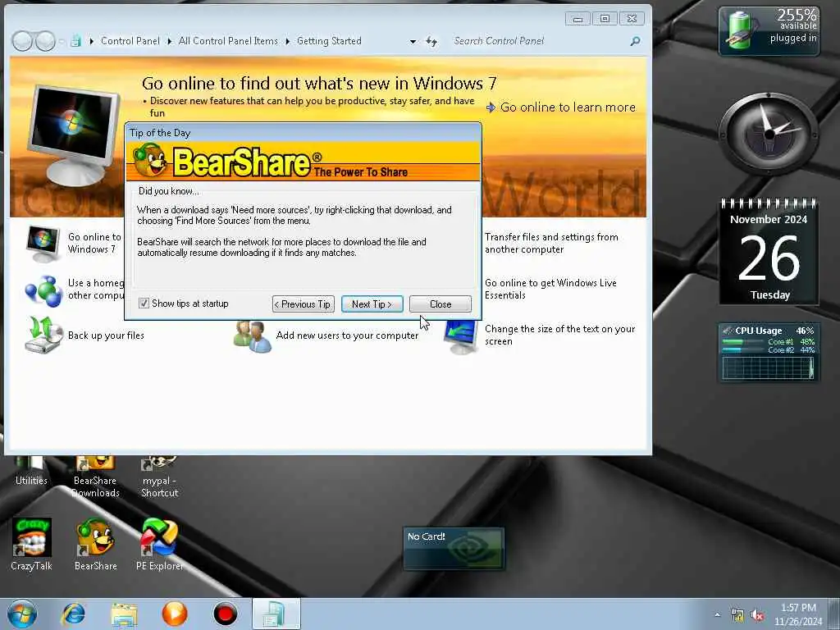Launch Internet Explorer from the taskbar

tap(73, 614)
